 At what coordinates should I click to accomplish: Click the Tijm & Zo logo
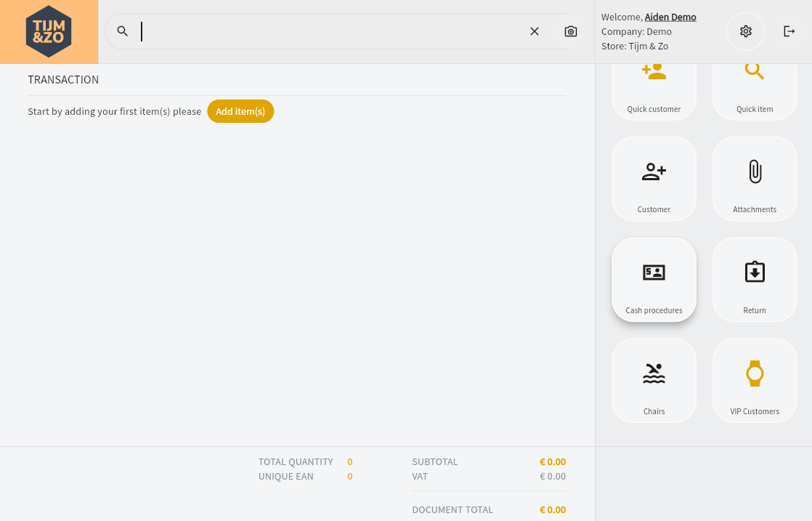click(x=49, y=31)
